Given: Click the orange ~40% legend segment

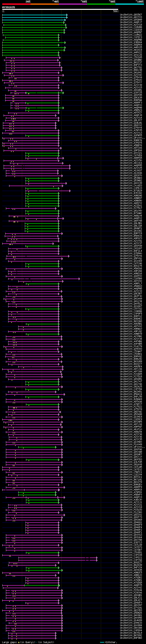Looking at the screenshot, I should pos(45,4).
